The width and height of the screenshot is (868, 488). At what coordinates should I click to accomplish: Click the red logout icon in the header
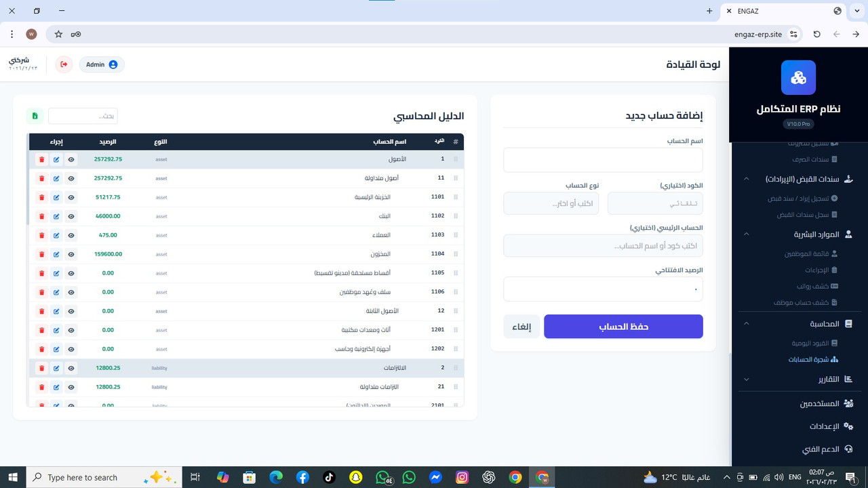64,64
